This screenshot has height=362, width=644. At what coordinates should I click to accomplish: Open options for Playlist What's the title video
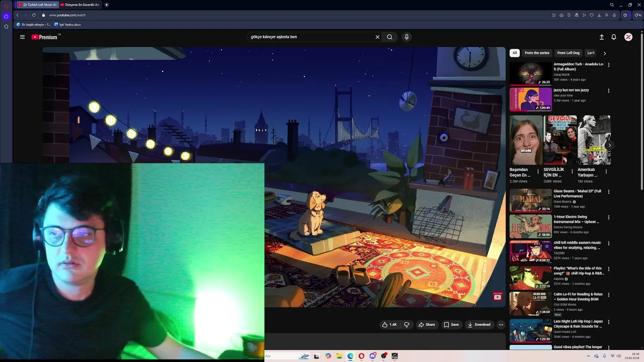coord(609,269)
